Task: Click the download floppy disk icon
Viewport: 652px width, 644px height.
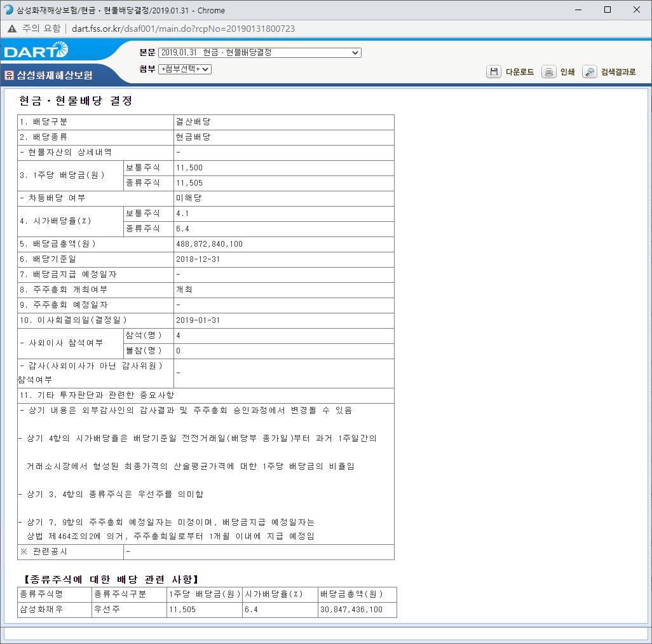Action: click(x=494, y=72)
